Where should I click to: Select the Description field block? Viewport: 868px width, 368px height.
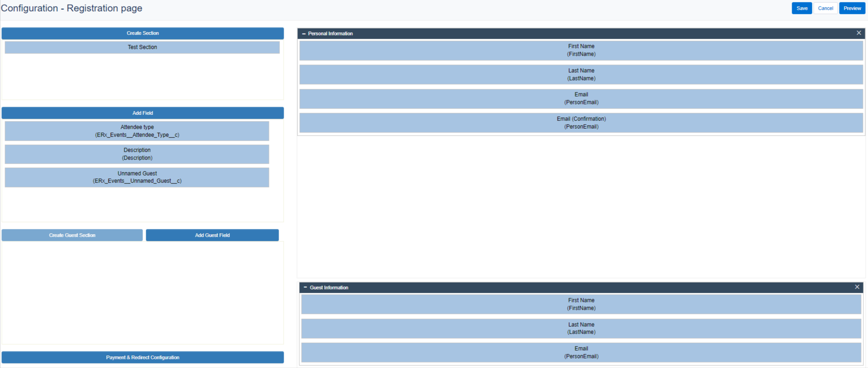point(137,154)
